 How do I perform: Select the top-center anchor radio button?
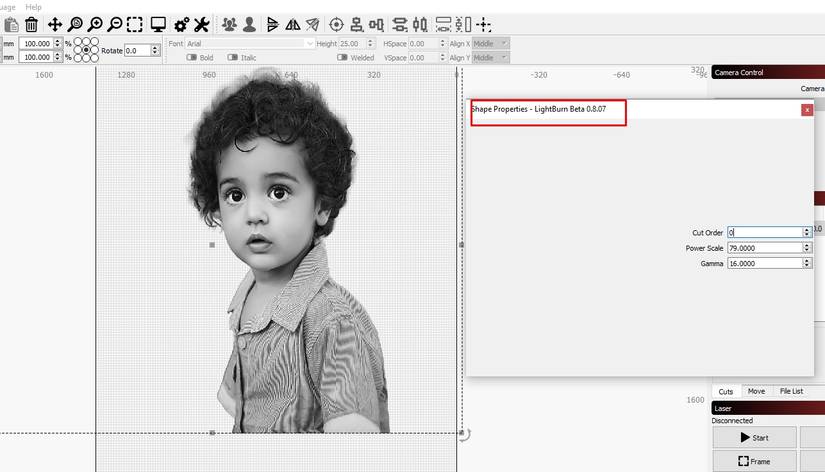point(86,42)
